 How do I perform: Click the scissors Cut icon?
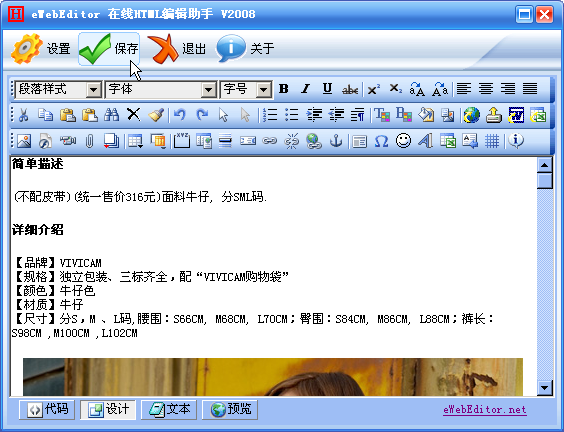click(23, 115)
